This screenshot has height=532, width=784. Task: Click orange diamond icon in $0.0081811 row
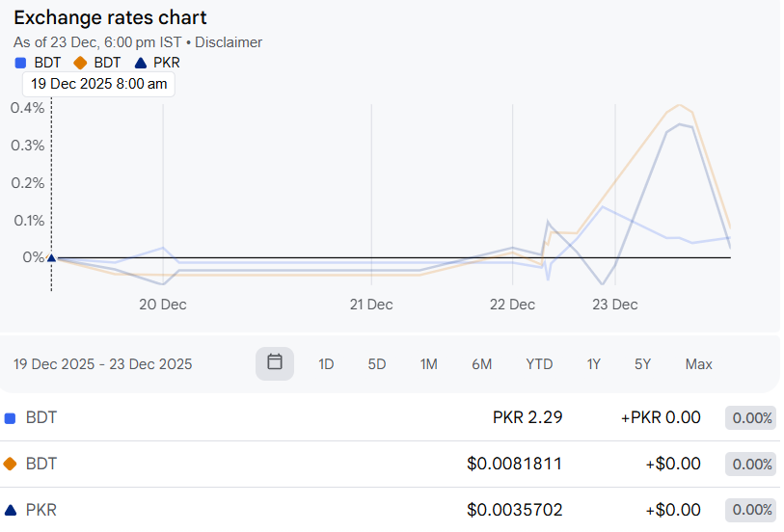tap(11, 464)
